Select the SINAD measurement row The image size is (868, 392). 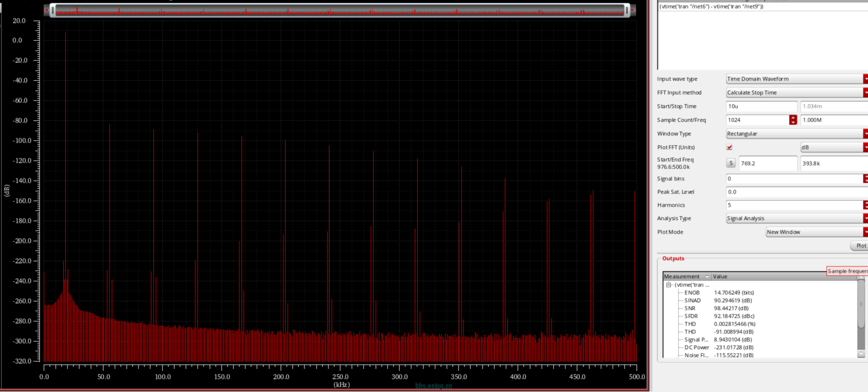point(759,300)
